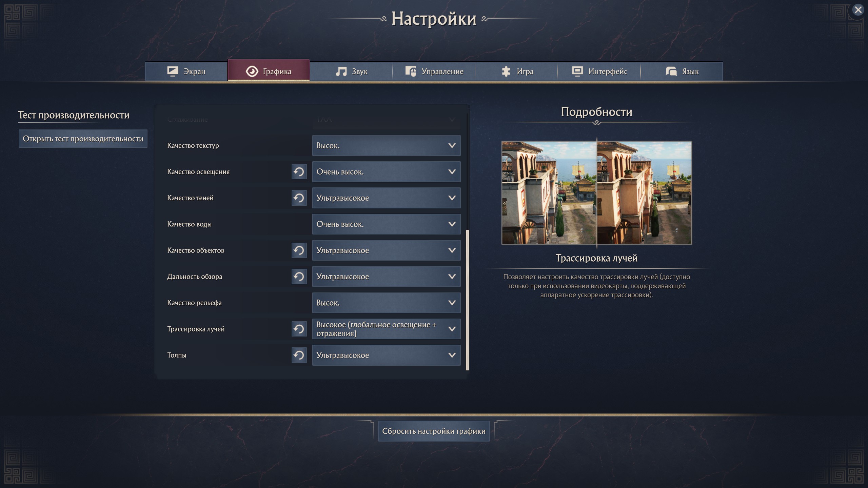This screenshot has height=488, width=868.
Task: Select the Интерфейс tab
Action: click(x=599, y=72)
